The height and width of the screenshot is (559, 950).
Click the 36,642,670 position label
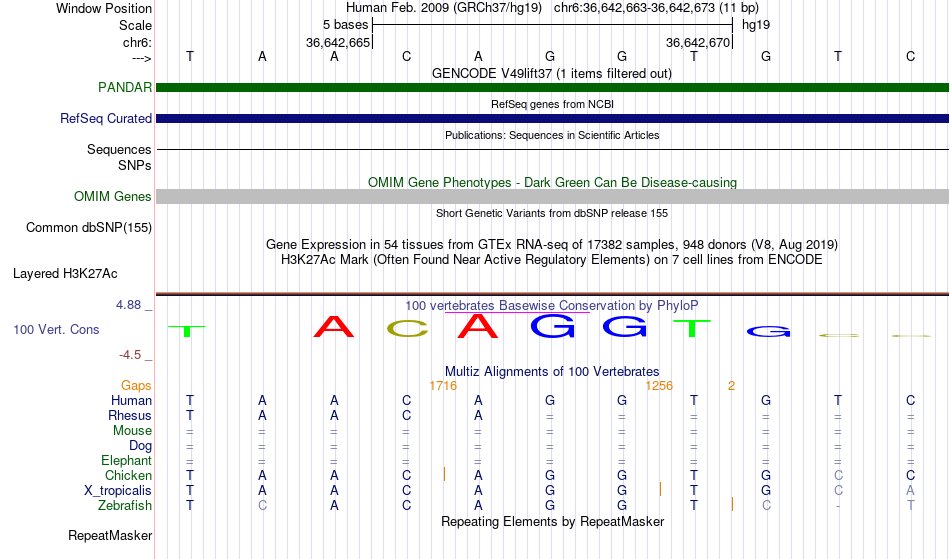tap(698, 42)
